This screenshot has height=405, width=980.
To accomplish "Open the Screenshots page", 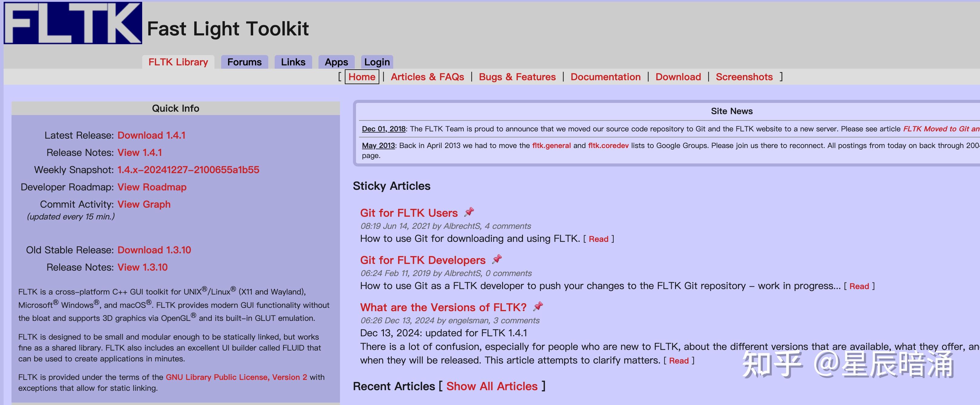I will (x=744, y=77).
